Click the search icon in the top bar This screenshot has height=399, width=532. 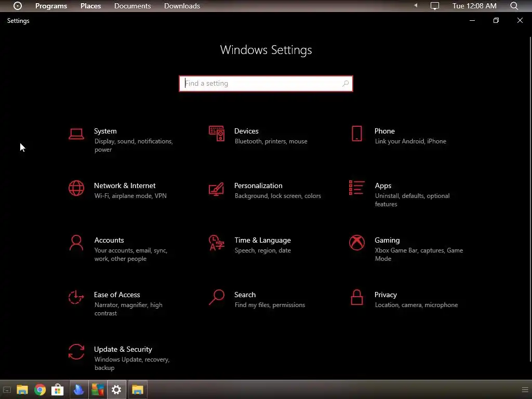coord(514,6)
